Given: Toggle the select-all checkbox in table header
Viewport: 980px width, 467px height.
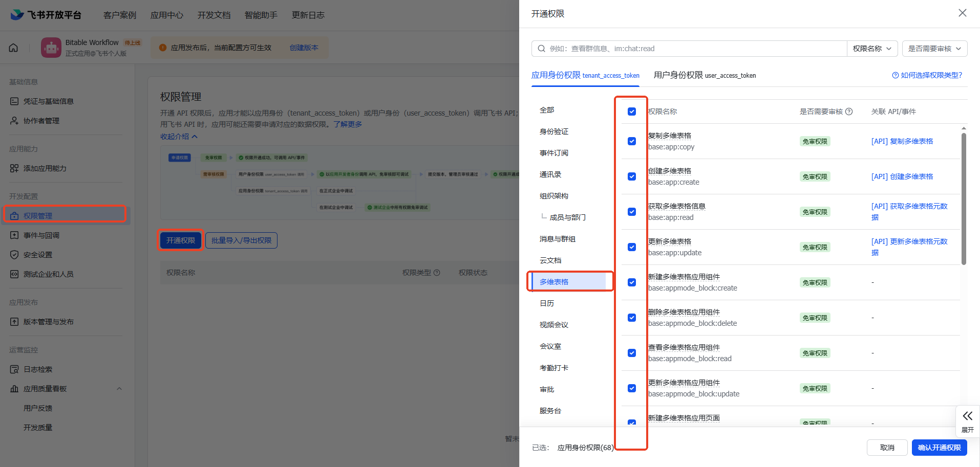Looking at the screenshot, I should point(632,112).
